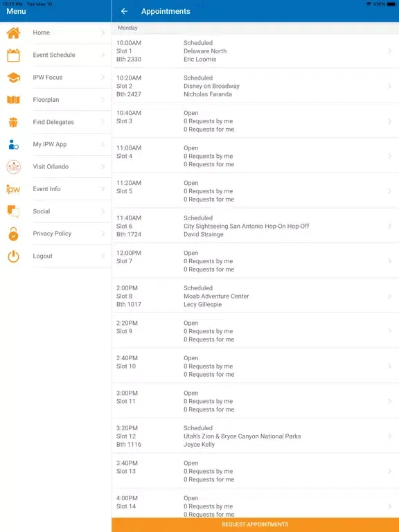Select the open 10:40AM Slot 3

[255, 121]
